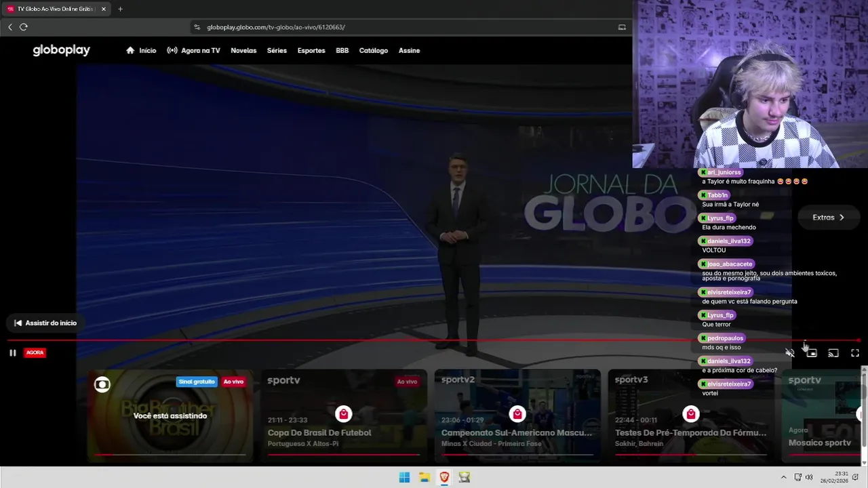Click the taskbar volume icon
Image resolution: width=868 pixels, height=488 pixels.
point(808,477)
